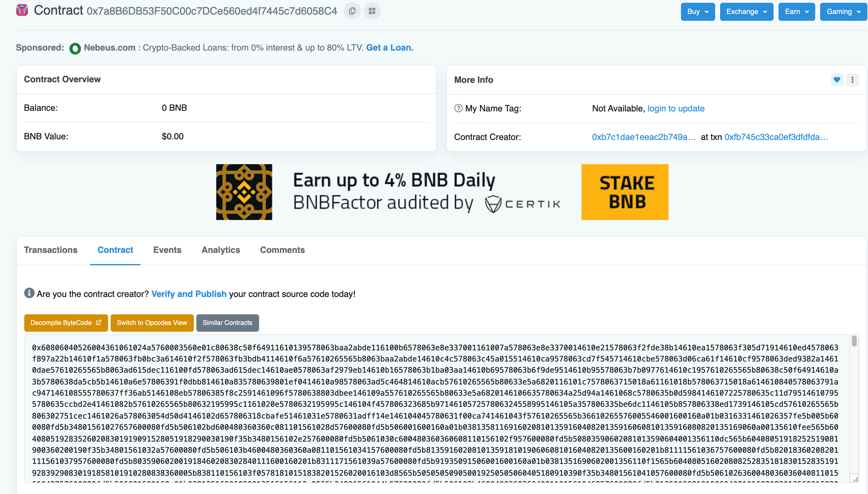868x494 pixels.
Task: Follow the Verify and Publish link
Action: tap(189, 294)
